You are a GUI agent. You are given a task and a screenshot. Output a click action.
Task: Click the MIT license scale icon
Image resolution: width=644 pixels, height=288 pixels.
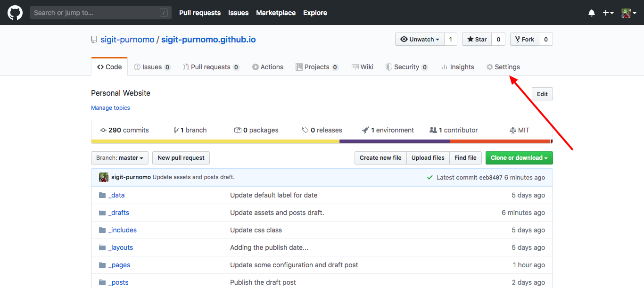pyautogui.click(x=512, y=130)
